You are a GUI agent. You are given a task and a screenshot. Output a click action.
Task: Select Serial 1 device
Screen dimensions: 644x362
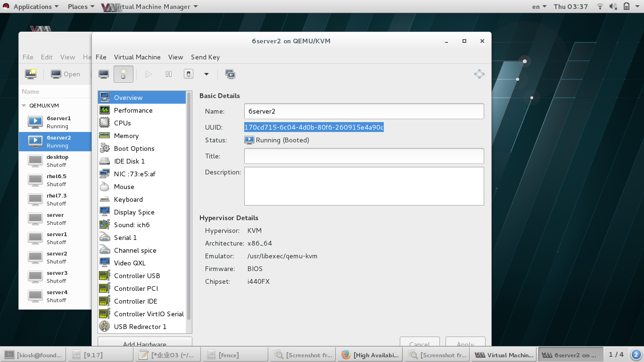tap(142, 238)
